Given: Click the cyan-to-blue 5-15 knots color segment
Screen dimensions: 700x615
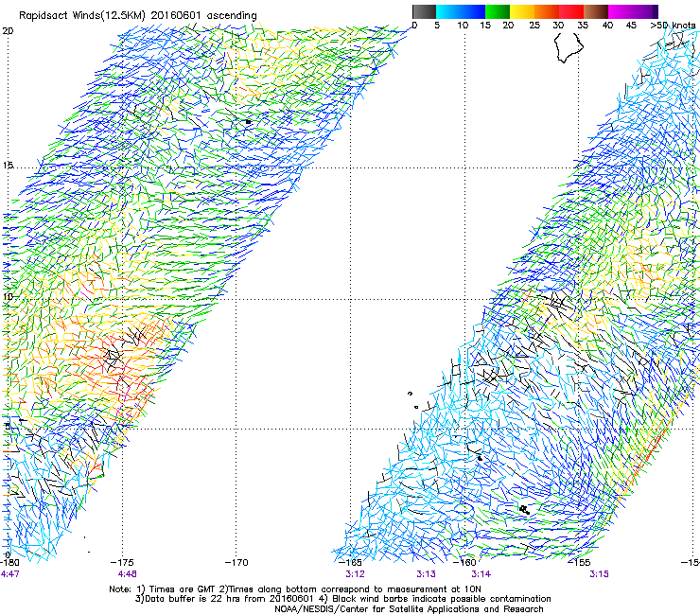Looking at the screenshot, I should click(x=461, y=11).
